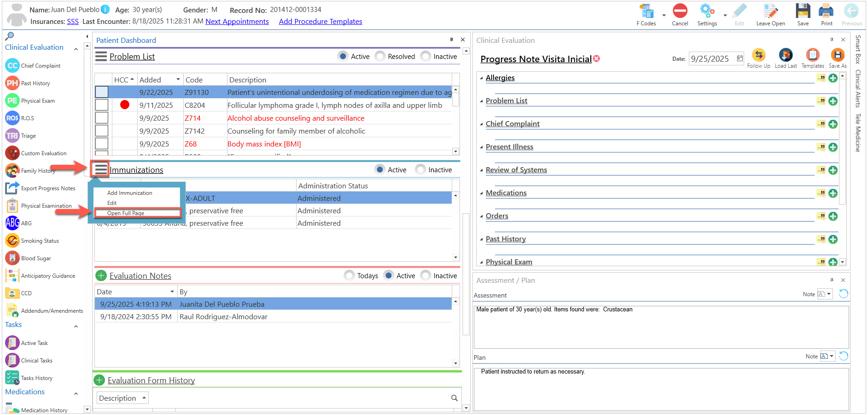Open the Templates icon in Clinical Evaluation
This screenshot has height=415, width=868.
(x=813, y=55)
